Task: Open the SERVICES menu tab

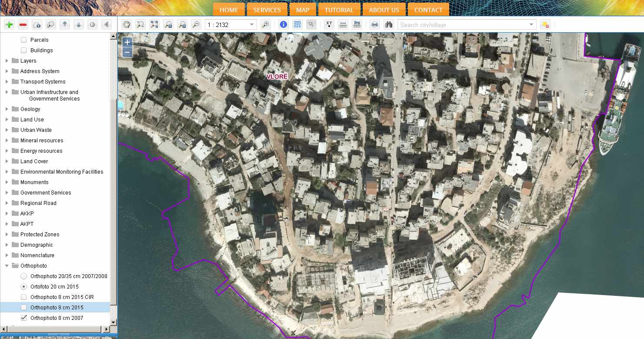Action: tap(267, 10)
